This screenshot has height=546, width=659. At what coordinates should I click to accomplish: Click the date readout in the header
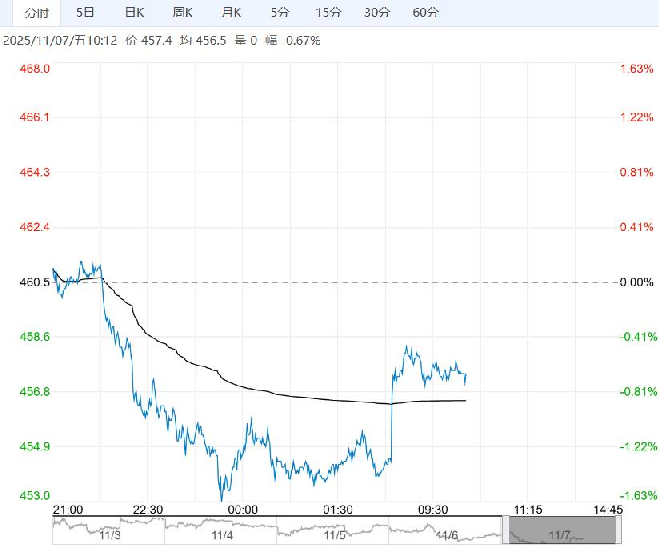61,41
